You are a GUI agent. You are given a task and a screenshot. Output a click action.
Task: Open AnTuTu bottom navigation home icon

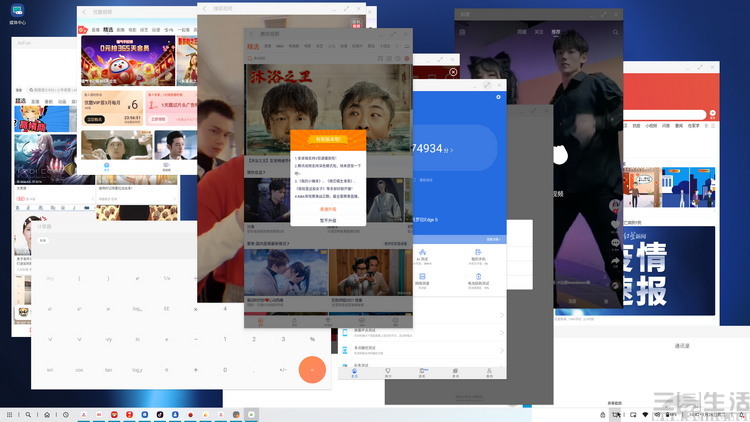click(354, 373)
